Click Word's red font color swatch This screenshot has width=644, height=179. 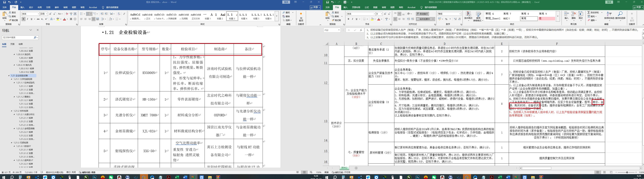(x=64, y=19)
